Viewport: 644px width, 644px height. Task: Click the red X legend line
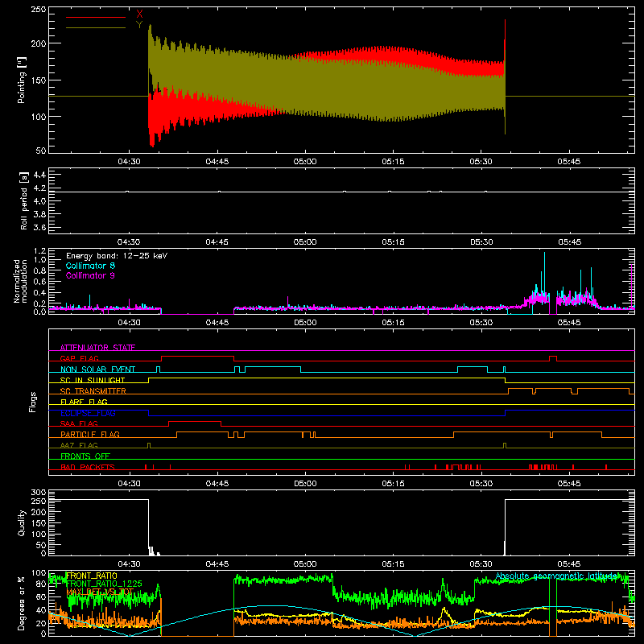tap(96, 17)
